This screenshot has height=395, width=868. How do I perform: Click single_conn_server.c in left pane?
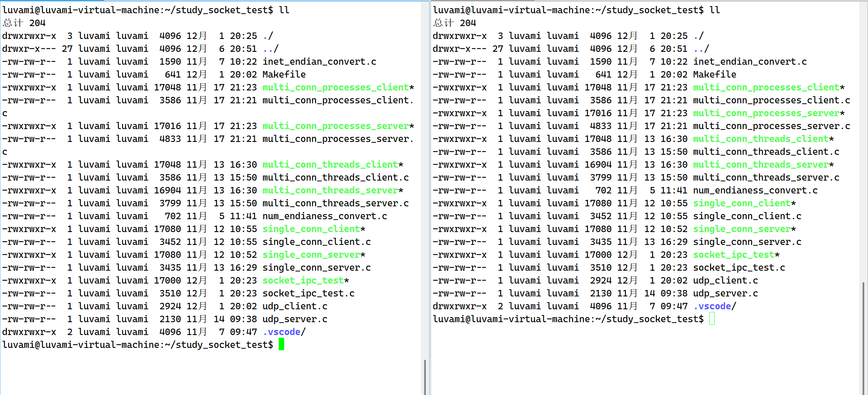coord(316,268)
